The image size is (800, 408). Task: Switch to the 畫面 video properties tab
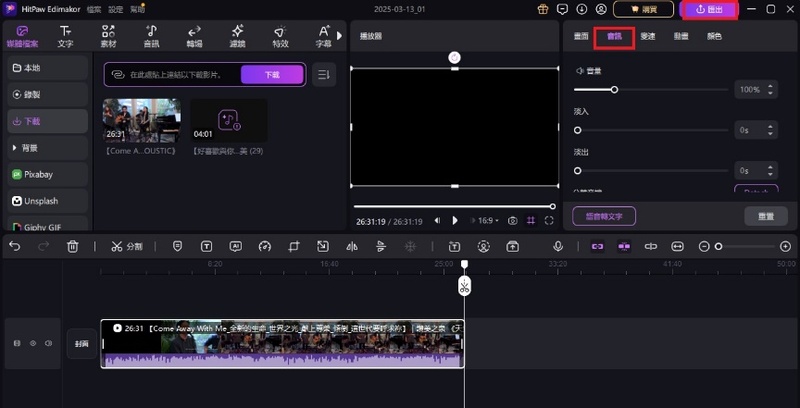click(581, 37)
